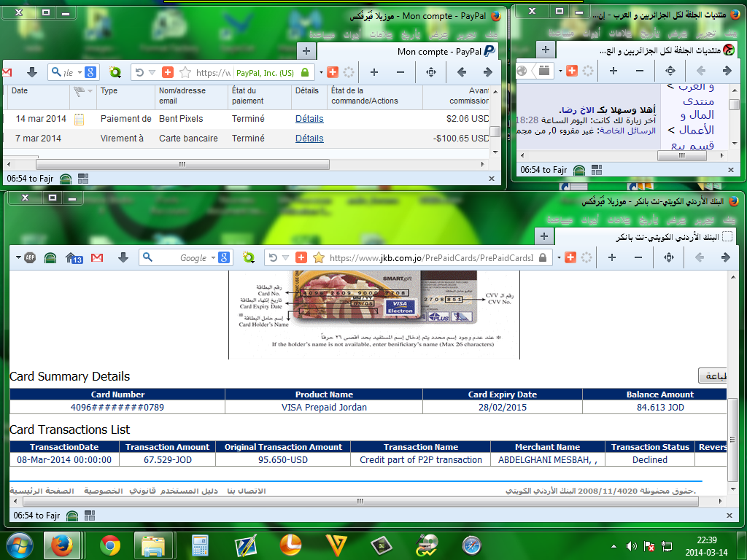
Task: Open calculator from taskbar
Action: 200,545
